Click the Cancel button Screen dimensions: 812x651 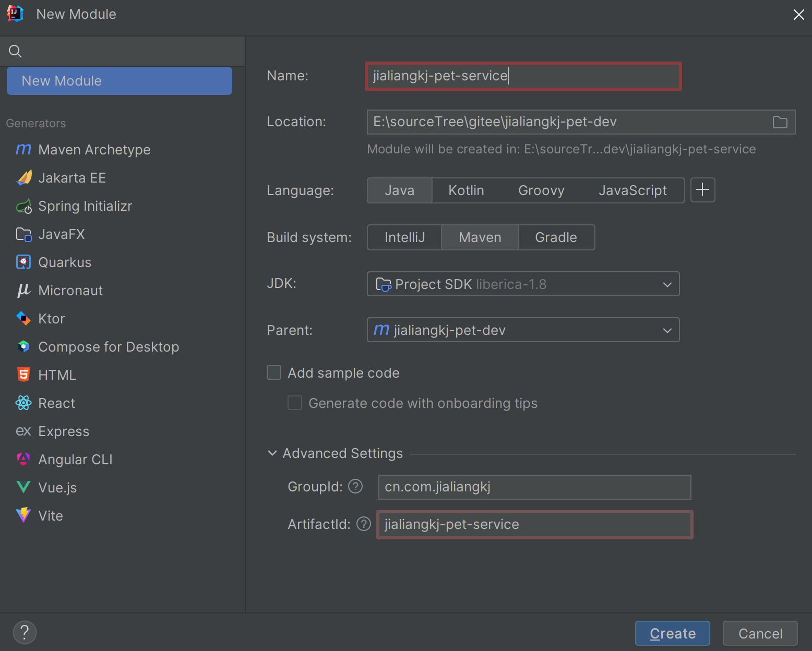pos(760,633)
